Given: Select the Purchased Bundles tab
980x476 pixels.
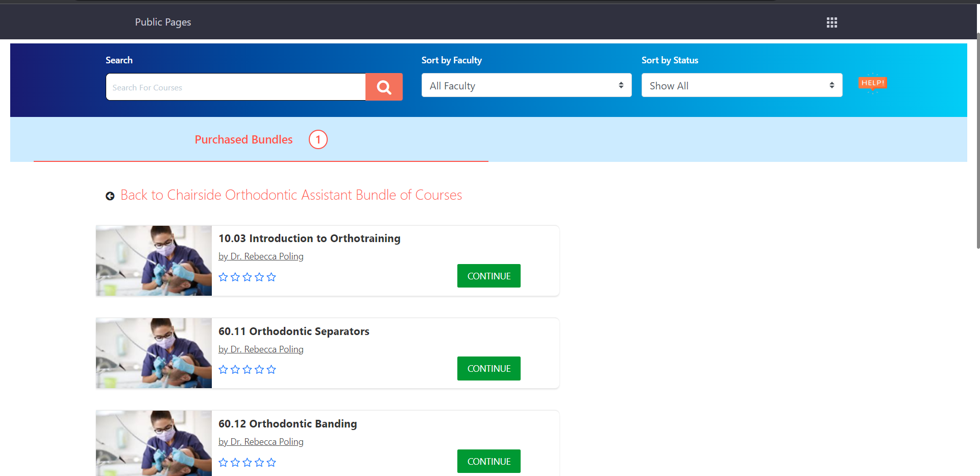Looking at the screenshot, I should [243, 139].
